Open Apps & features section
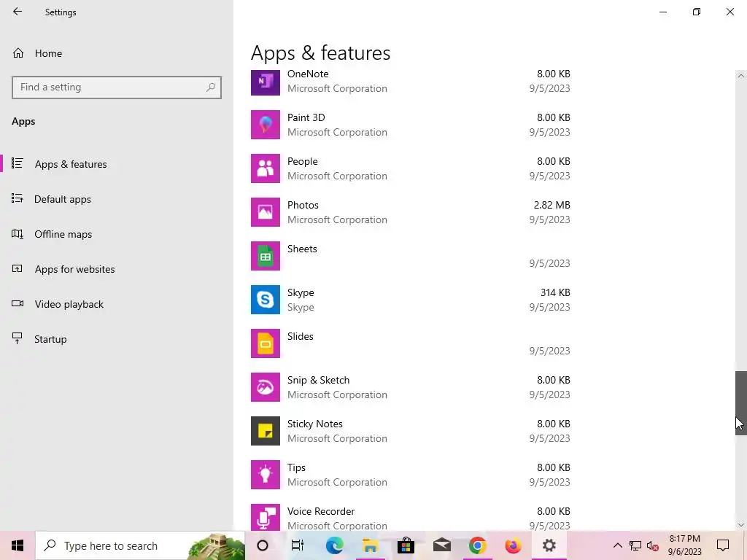Screen dimensions: 747x560 (117, 164)
